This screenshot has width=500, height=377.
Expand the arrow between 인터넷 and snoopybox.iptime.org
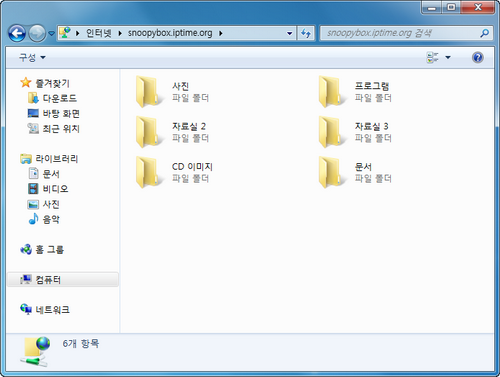pos(120,33)
